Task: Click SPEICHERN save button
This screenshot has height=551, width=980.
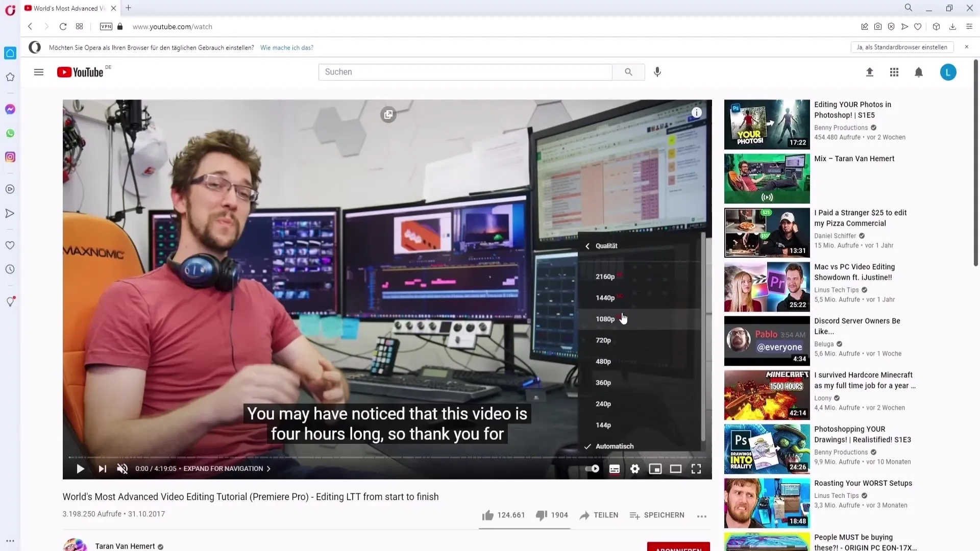Action: click(658, 515)
